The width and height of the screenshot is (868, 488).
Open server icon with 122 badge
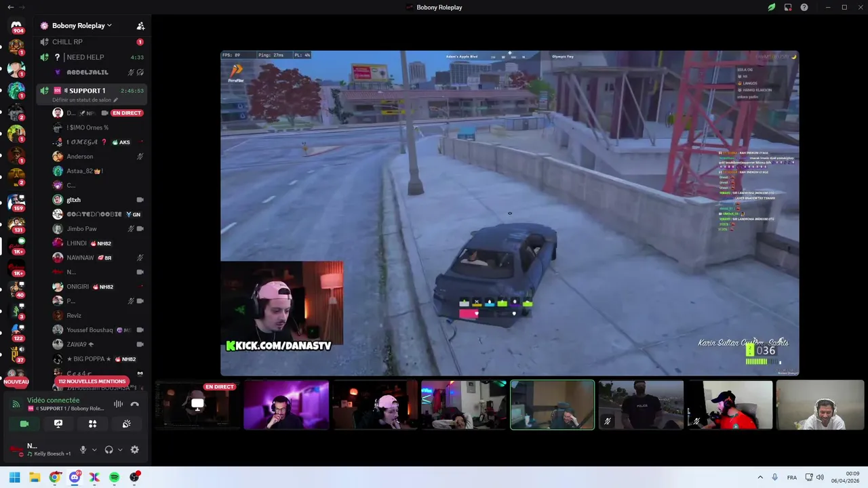16,332
